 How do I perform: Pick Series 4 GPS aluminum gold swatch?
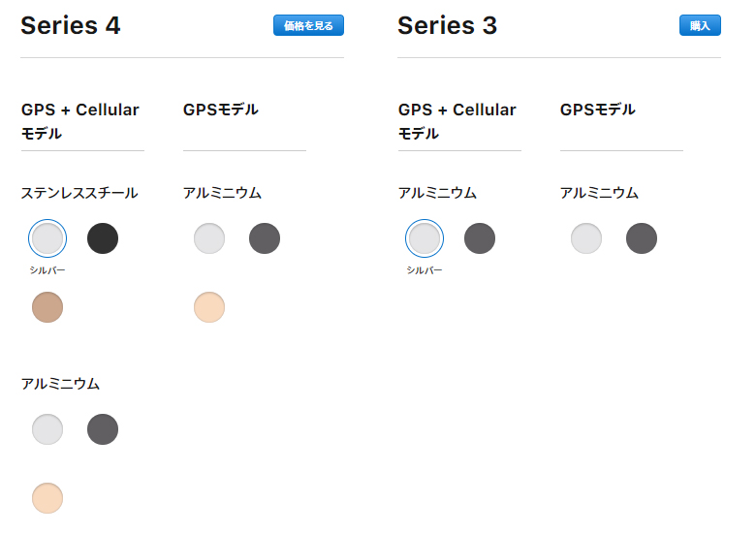click(x=209, y=307)
